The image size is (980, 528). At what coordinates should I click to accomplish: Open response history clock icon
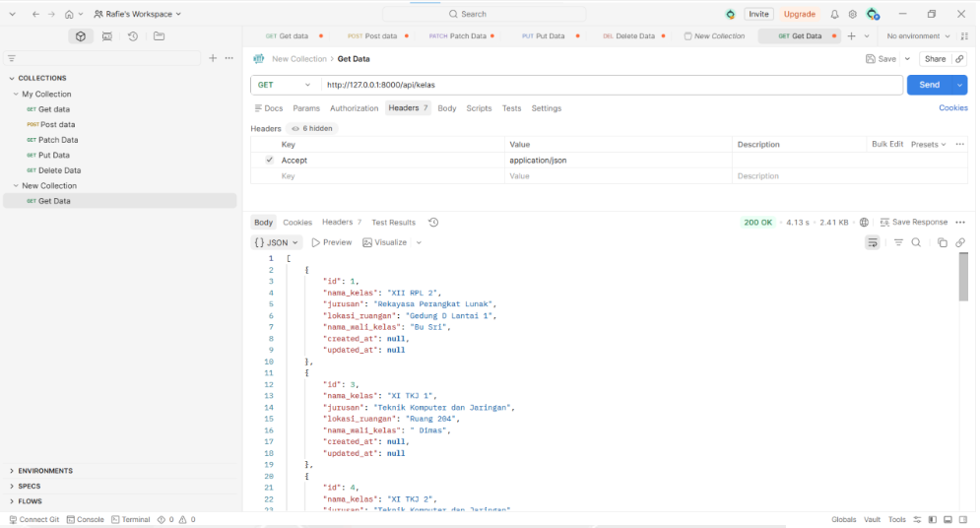point(433,222)
